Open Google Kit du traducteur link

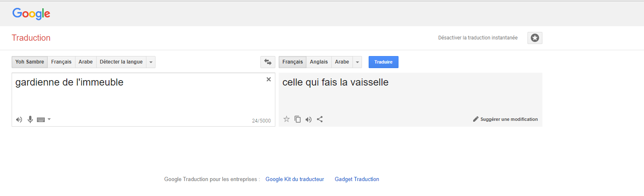295,179
